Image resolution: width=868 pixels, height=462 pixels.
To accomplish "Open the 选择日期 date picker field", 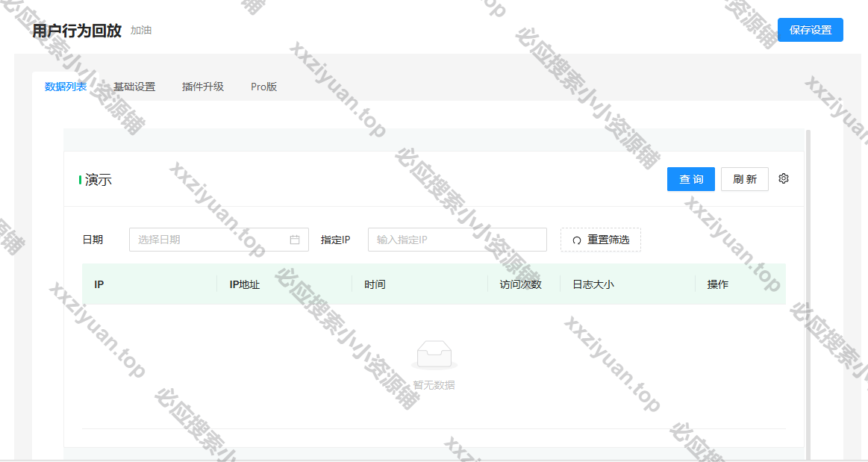I will click(x=209, y=240).
